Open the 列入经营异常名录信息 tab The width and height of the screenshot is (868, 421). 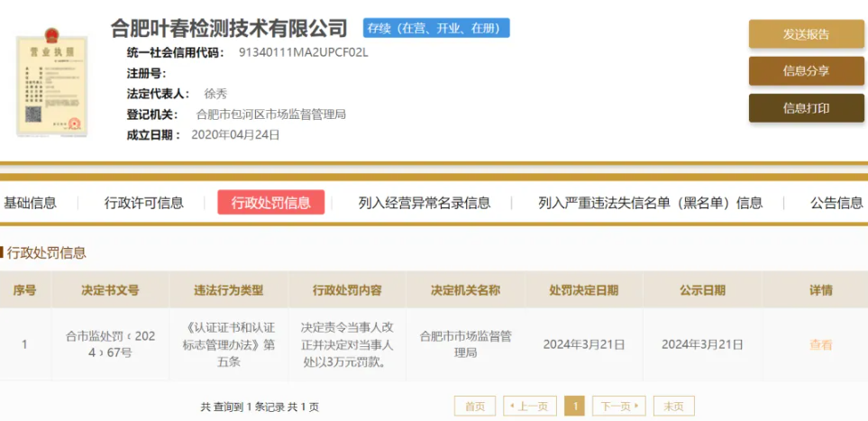click(425, 203)
